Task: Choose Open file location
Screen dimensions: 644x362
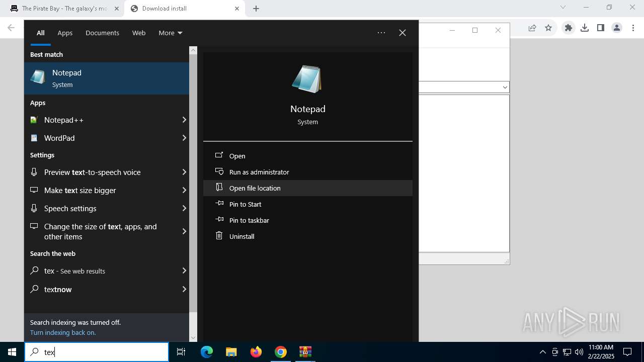Action: 308,188
